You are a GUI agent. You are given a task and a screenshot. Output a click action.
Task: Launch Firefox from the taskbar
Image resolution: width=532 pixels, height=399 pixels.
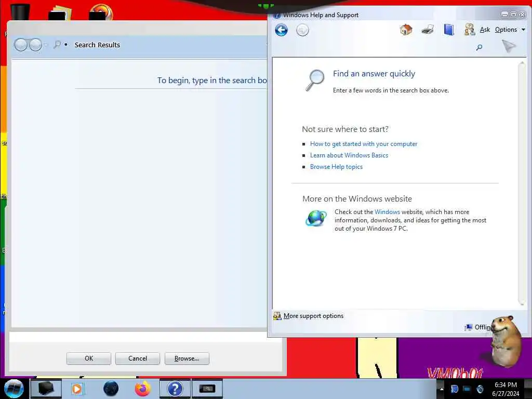[x=142, y=389]
